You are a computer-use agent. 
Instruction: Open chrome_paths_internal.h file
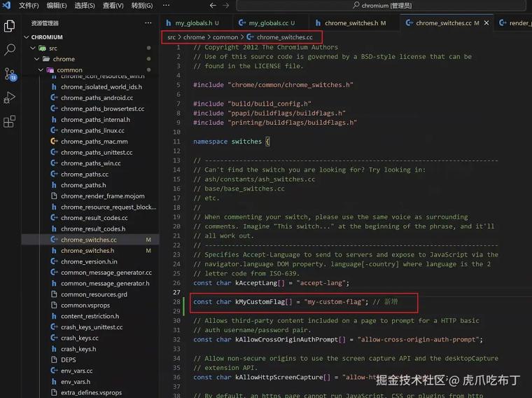95,120
